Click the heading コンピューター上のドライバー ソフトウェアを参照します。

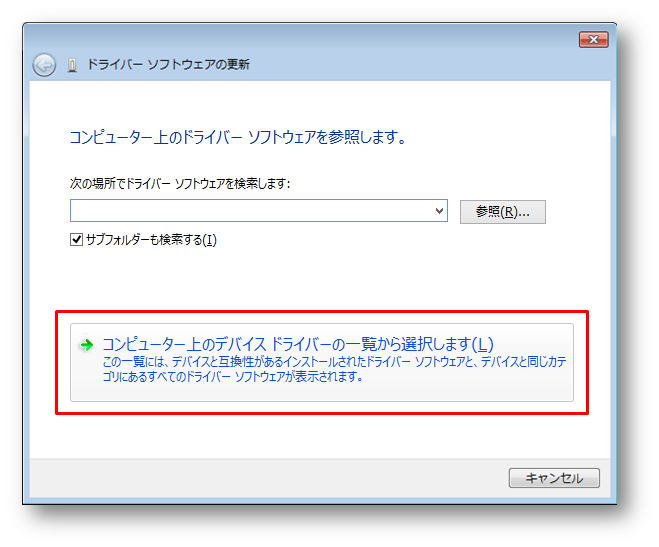237,137
